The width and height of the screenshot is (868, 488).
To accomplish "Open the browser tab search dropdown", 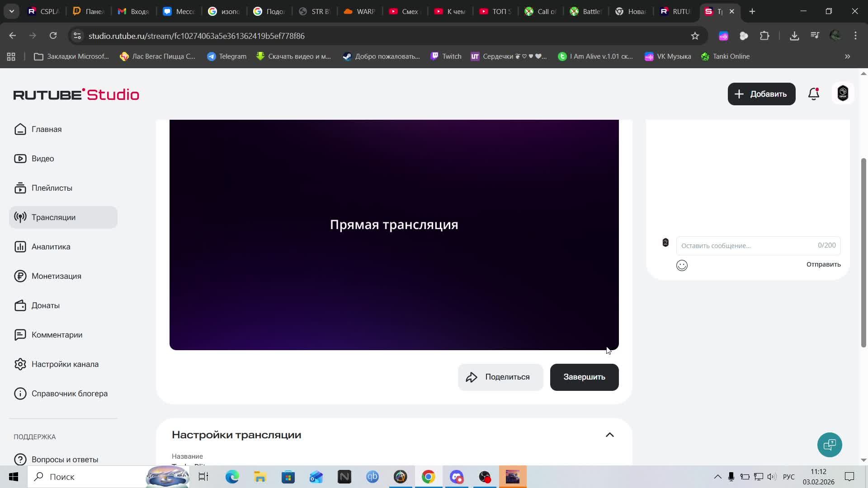I will click(12, 11).
